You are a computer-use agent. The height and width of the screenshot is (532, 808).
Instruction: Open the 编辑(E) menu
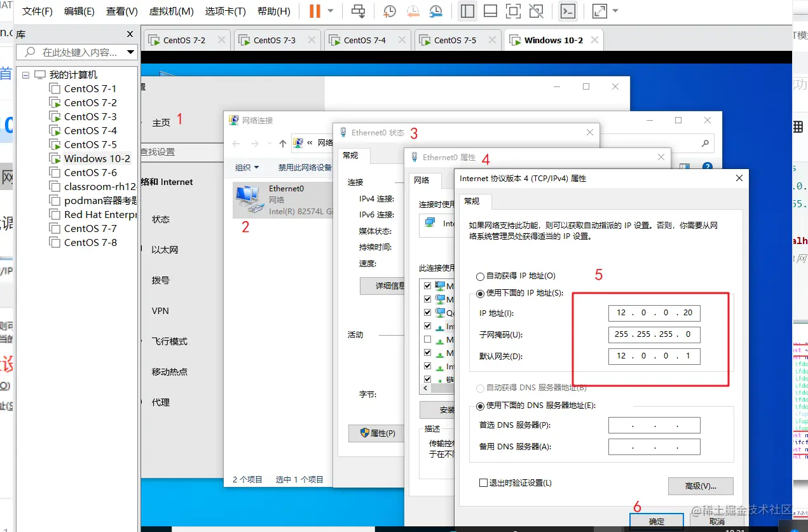coord(79,11)
